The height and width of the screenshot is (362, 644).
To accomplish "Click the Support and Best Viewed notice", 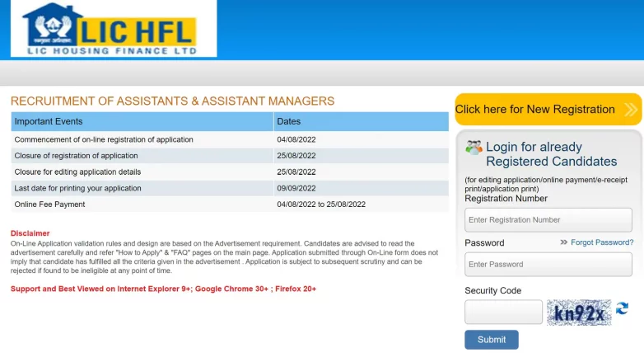I will point(163,289).
